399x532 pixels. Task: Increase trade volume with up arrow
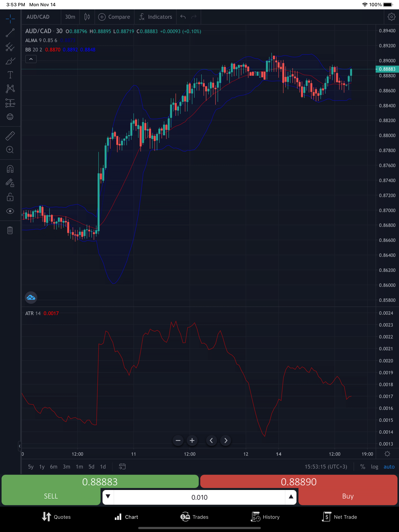pyautogui.click(x=291, y=497)
